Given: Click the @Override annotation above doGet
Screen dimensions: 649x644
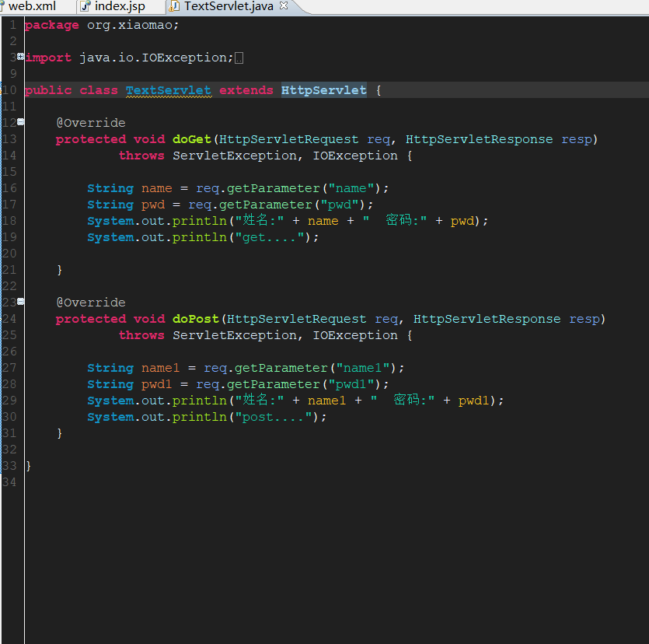Looking at the screenshot, I should [90, 122].
